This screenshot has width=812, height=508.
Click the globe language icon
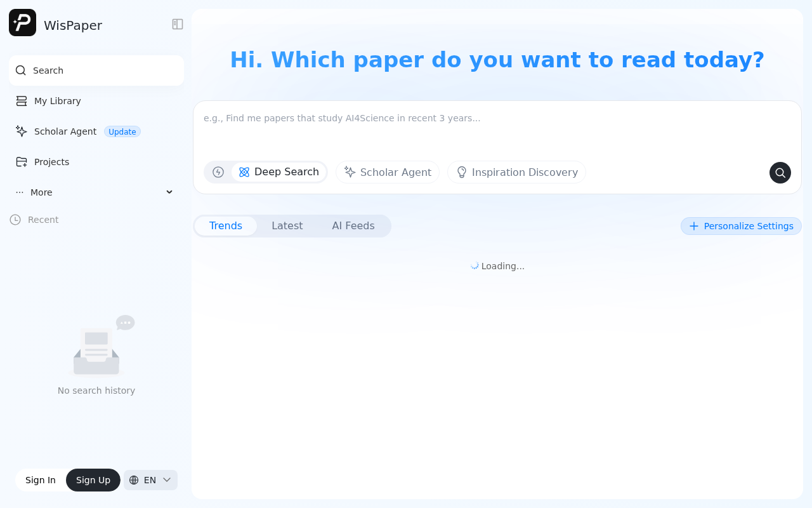click(x=134, y=480)
